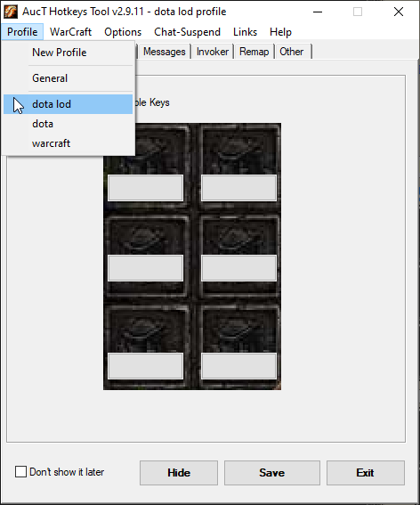Open the Links menu

pos(245,32)
